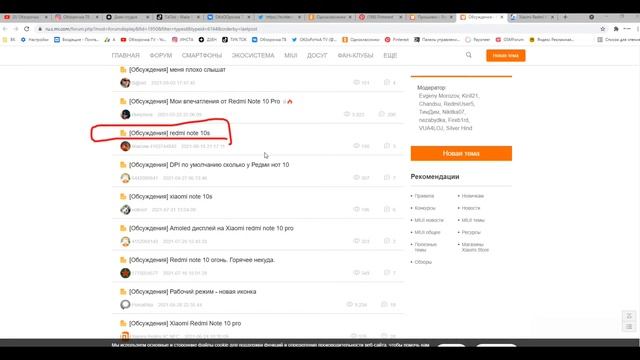
Task: Open ГЛАВНАЯ in site navigation
Action: pyautogui.click(x=126, y=56)
